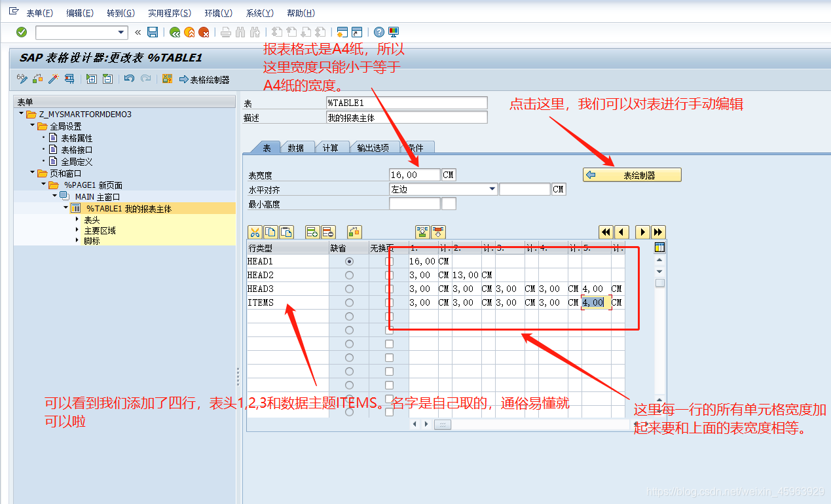Cut the selected row with the scissors icon
This screenshot has width=831, height=504.
click(255, 232)
